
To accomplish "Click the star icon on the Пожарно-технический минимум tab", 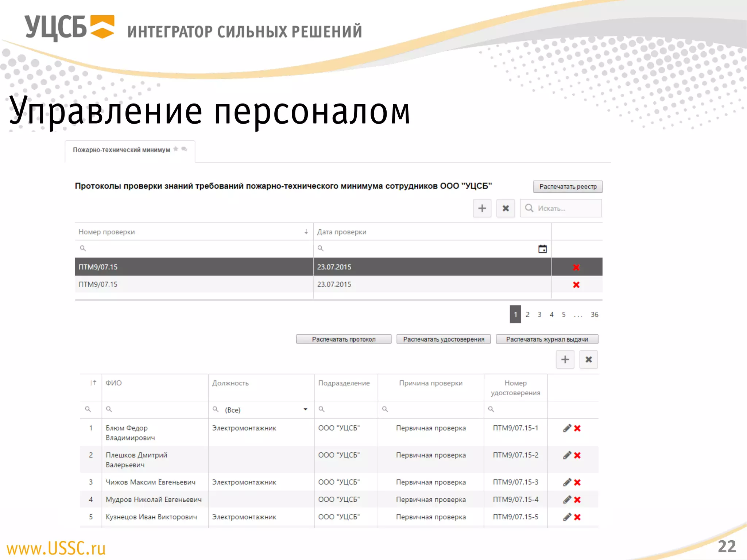I will 176,149.
